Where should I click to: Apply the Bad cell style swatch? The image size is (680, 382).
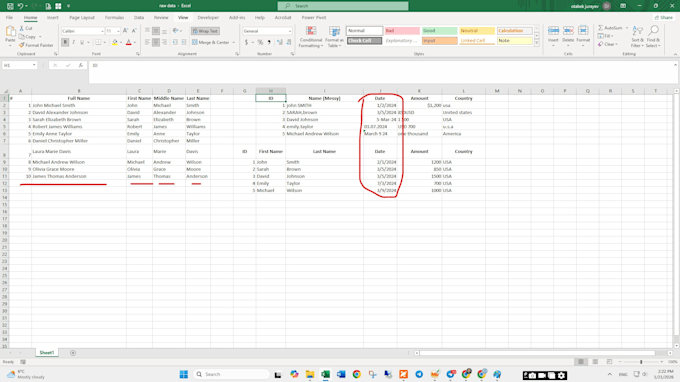point(402,31)
